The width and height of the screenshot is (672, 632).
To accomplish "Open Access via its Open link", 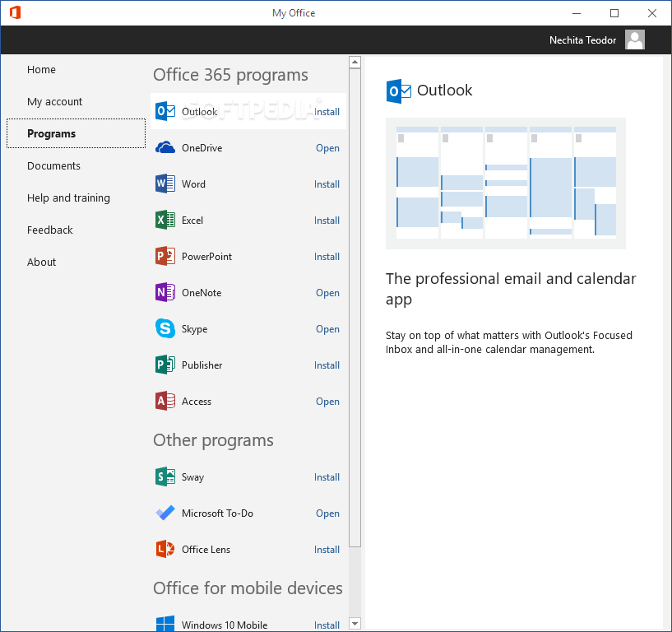I will pos(327,402).
